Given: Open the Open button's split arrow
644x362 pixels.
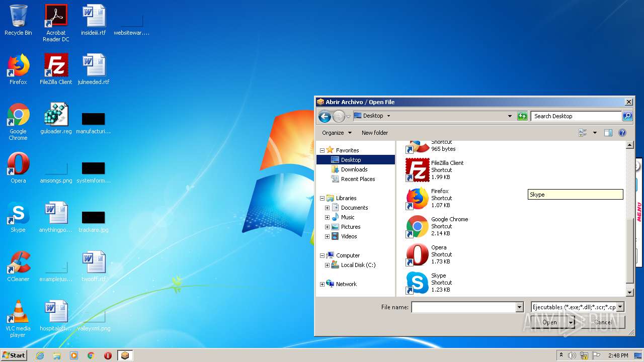Looking at the screenshot, I should (571, 322).
